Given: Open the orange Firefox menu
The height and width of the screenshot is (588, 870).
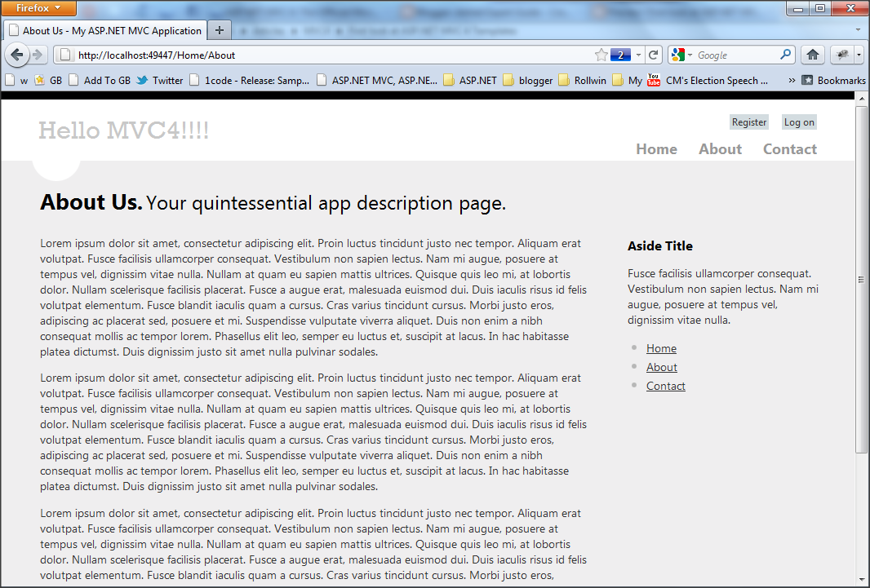Looking at the screenshot, I should (x=38, y=8).
